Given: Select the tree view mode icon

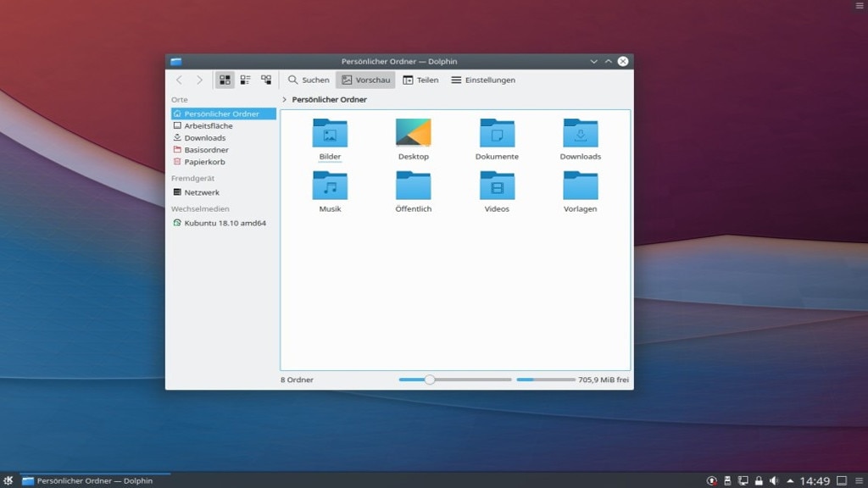Looking at the screenshot, I should [268, 80].
